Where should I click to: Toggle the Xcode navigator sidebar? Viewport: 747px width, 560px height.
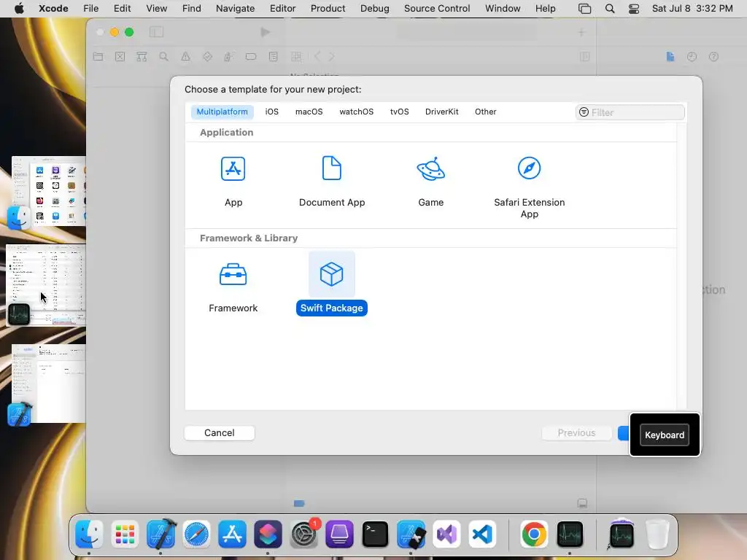tap(156, 32)
